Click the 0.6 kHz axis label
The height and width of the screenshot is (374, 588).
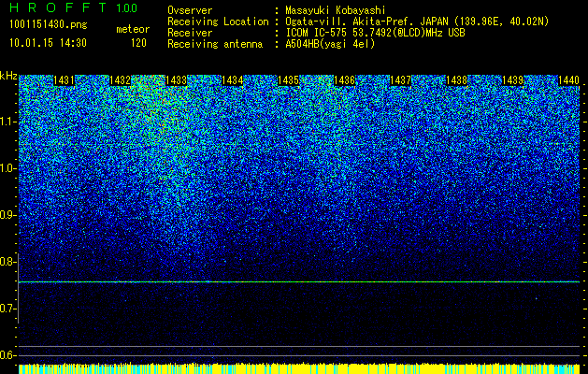pyautogui.click(x=7, y=355)
